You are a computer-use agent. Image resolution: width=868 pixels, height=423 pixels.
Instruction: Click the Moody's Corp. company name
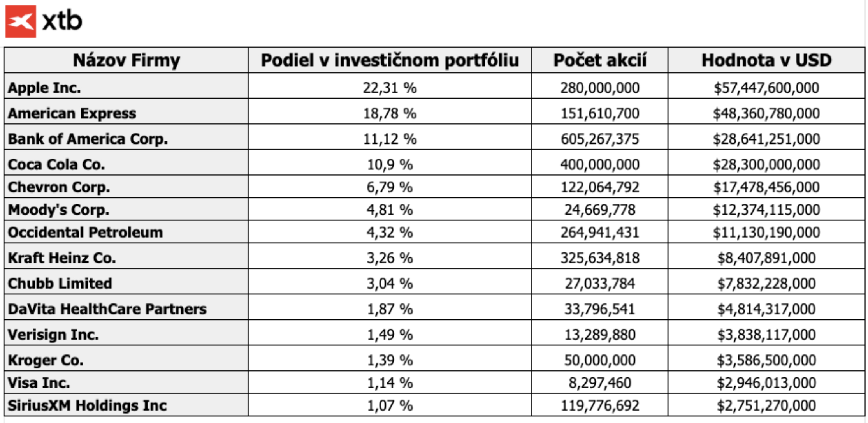(x=59, y=210)
